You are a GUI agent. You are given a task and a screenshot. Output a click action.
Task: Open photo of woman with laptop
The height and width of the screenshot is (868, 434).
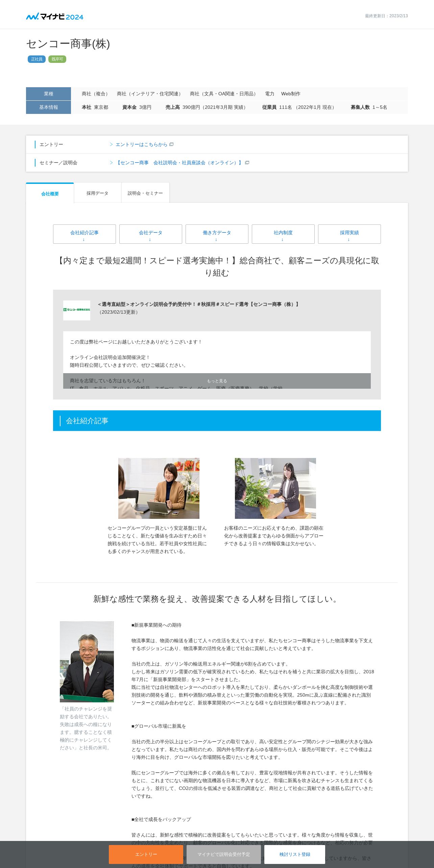pyautogui.click(x=159, y=488)
